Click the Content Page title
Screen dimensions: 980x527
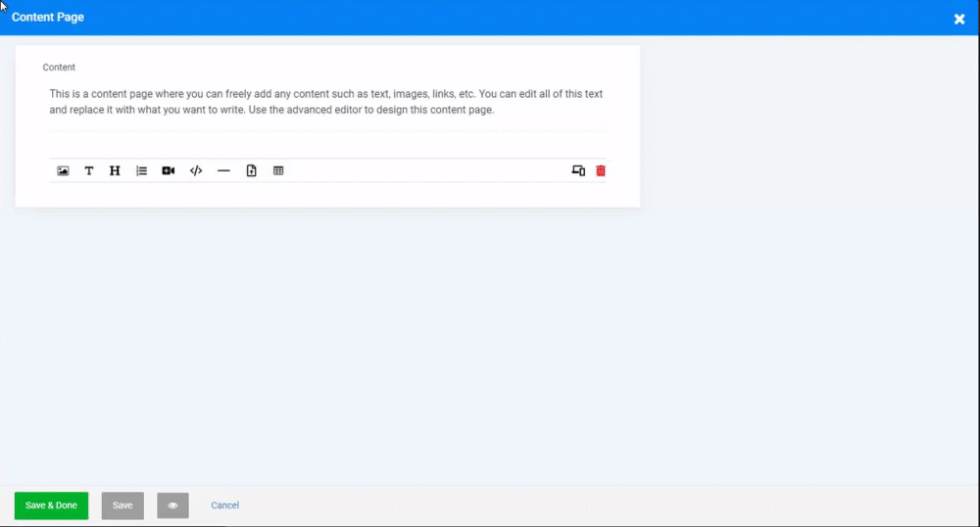pyautogui.click(x=47, y=18)
